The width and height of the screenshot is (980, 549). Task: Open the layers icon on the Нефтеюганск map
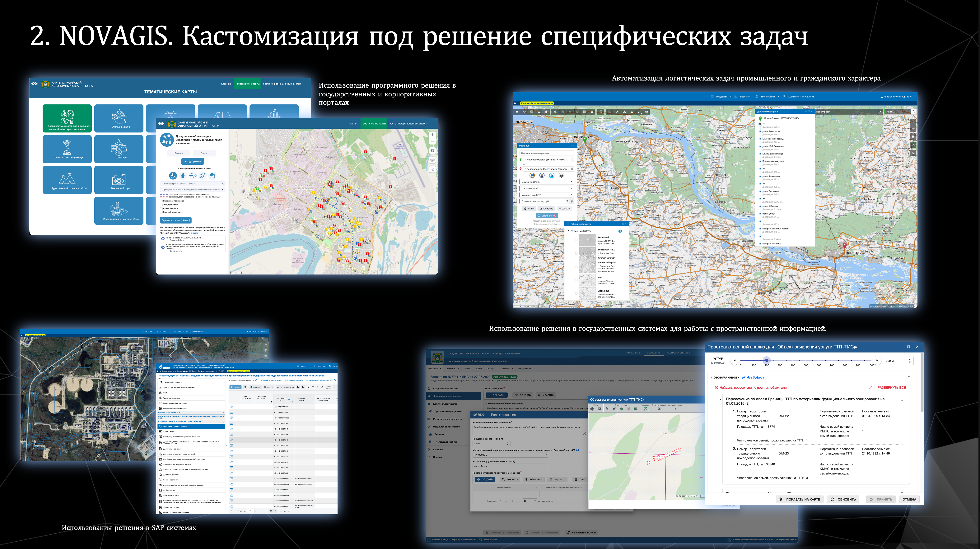[x=432, y=160]
